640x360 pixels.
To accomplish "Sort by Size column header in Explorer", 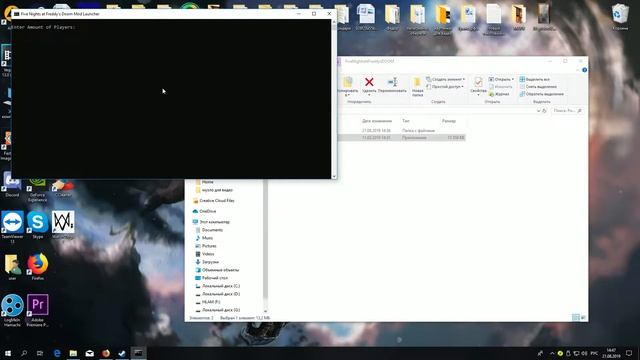I will pyautogui.click(x=449, y=121).
